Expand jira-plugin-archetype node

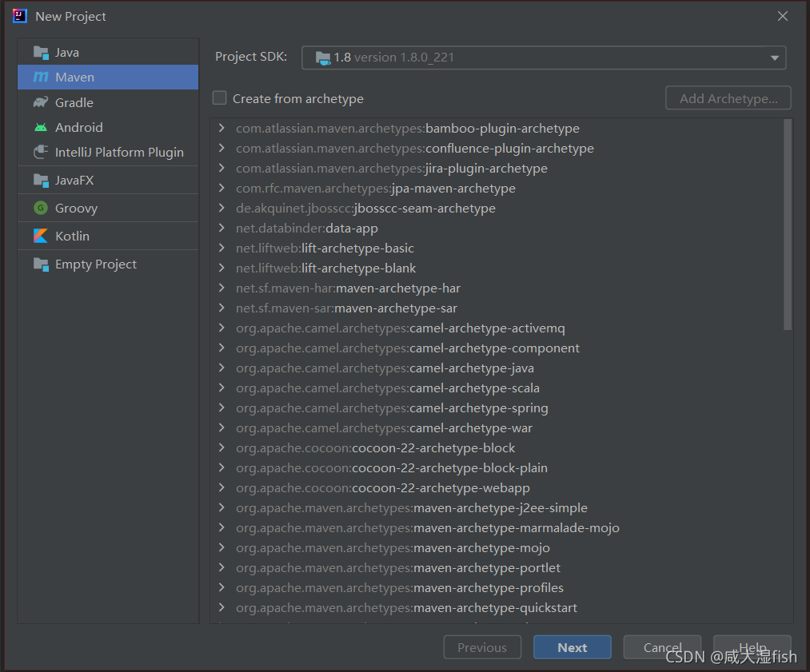tap(221, 168)
